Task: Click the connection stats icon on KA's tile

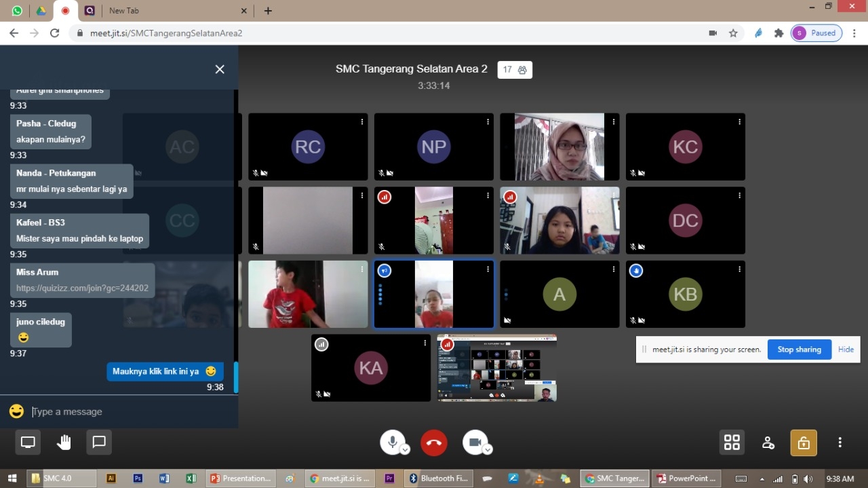Action: [321, 344]
